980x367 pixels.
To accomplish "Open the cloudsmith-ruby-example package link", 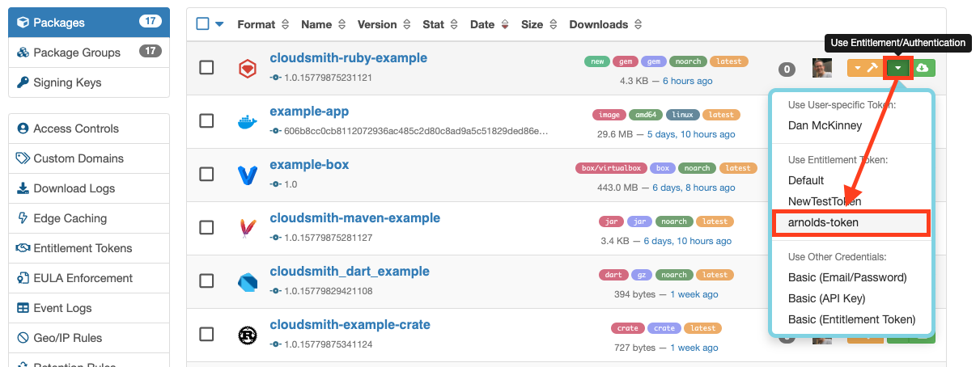I will point(348,58).
